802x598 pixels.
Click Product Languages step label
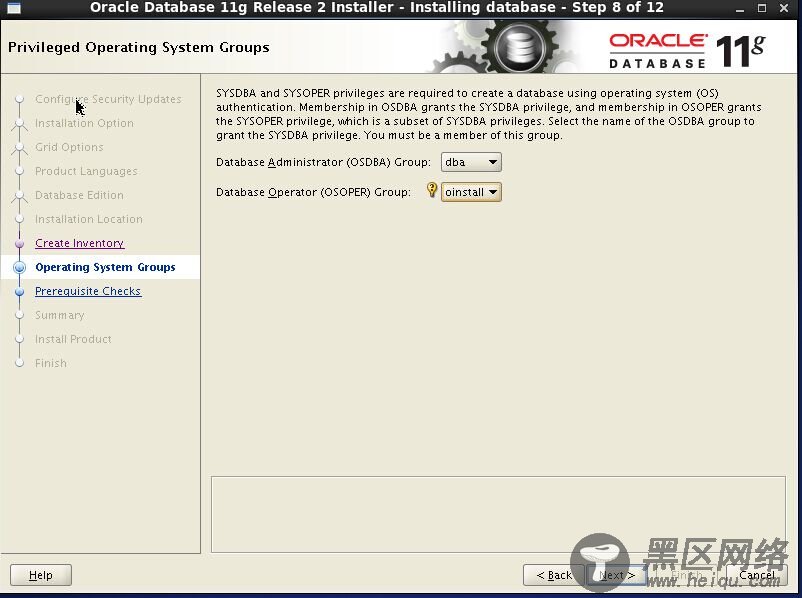coord(86,171)
